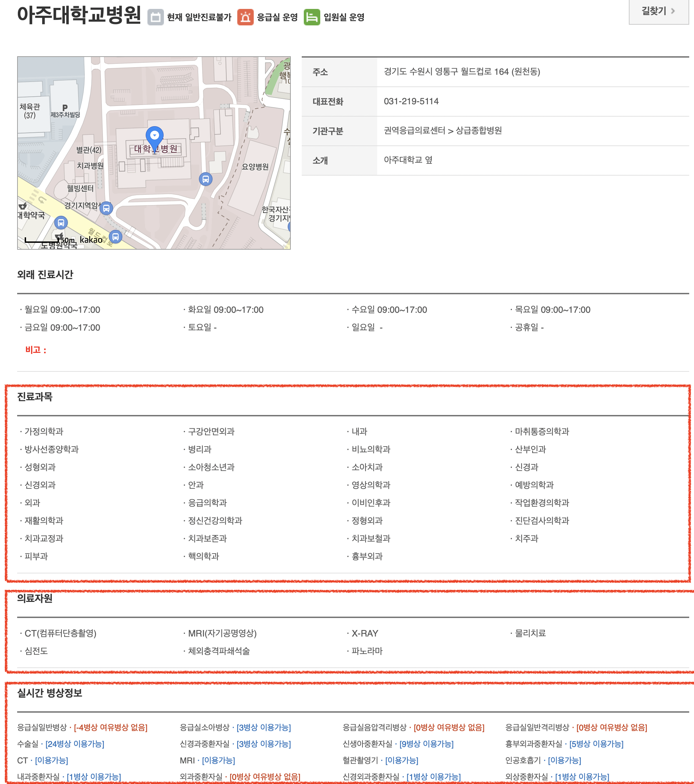Click the 길찾기 directions button

[658, 11]
